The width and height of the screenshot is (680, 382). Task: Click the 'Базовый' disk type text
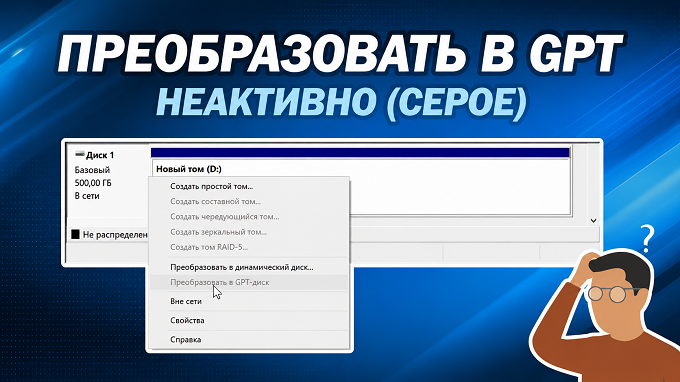(x=92, y=170)
